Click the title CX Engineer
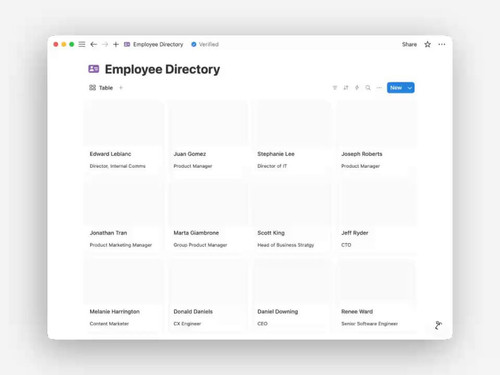This screenshot has width=500, height=375. click(x=187, y=324)
